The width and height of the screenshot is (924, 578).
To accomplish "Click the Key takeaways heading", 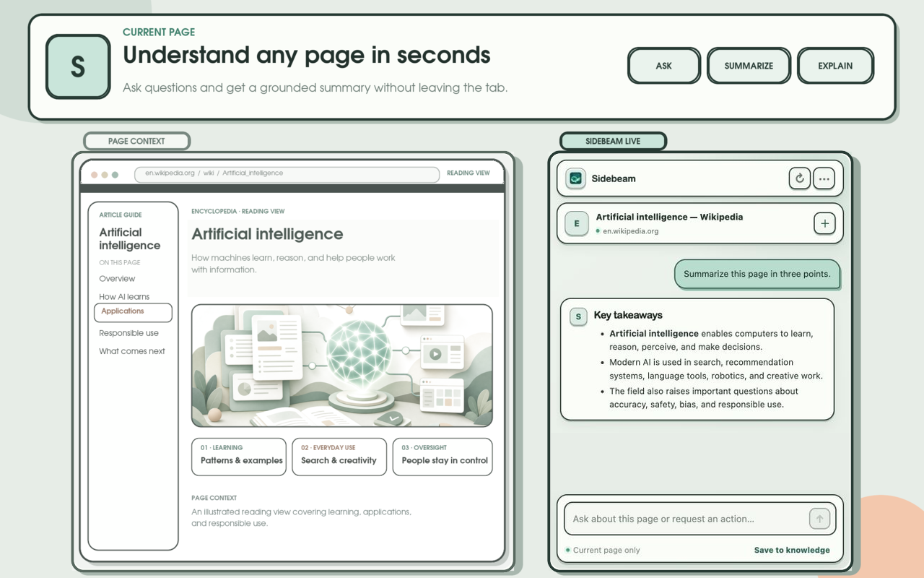I will point(628,315).
